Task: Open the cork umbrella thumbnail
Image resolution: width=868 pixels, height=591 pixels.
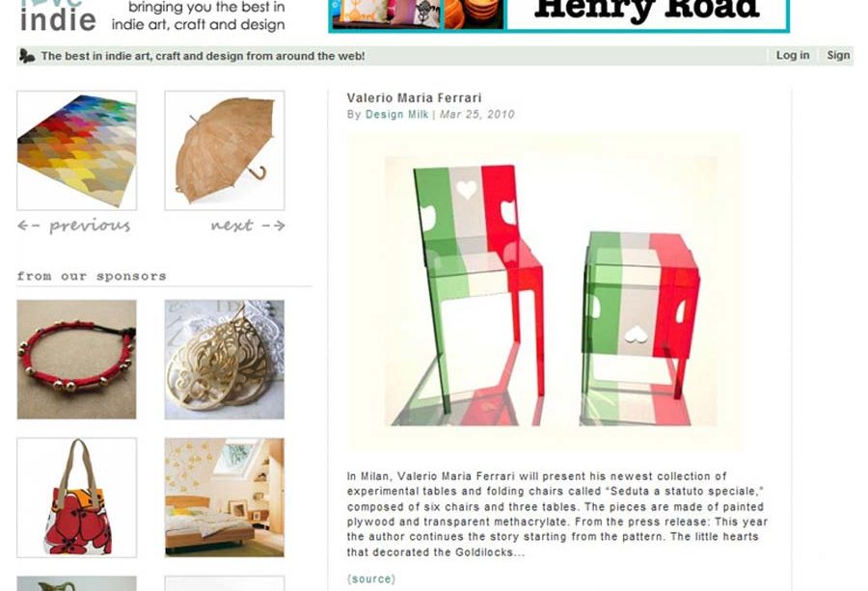Action: 225,150
